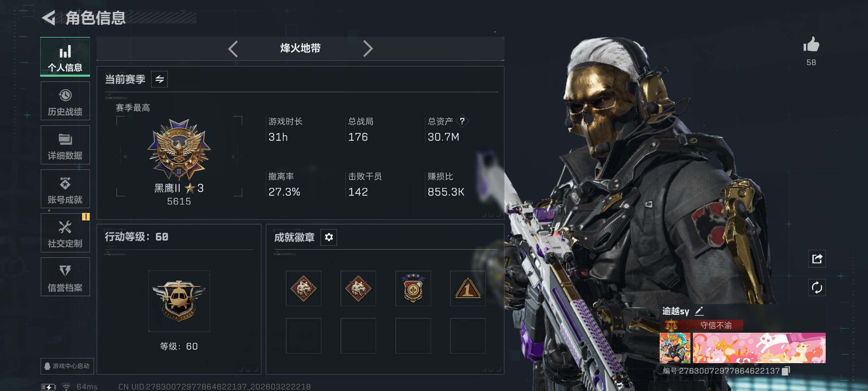Give a thumbs-up like to the profile

click(811, 45)
